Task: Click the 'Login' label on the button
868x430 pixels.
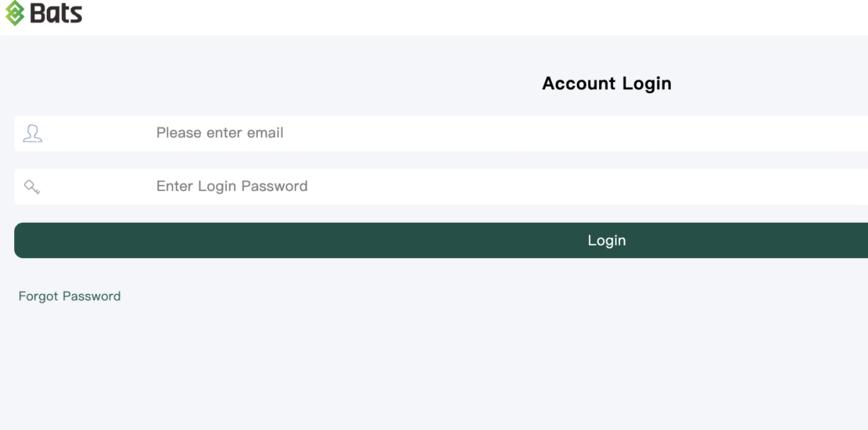Action: [x=606, y=241]
